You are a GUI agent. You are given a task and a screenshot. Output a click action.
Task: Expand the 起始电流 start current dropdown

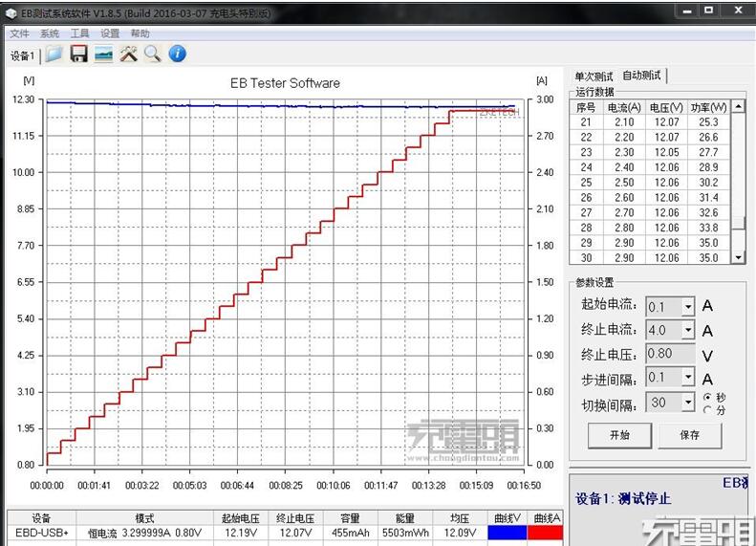[x=687, y=307]
